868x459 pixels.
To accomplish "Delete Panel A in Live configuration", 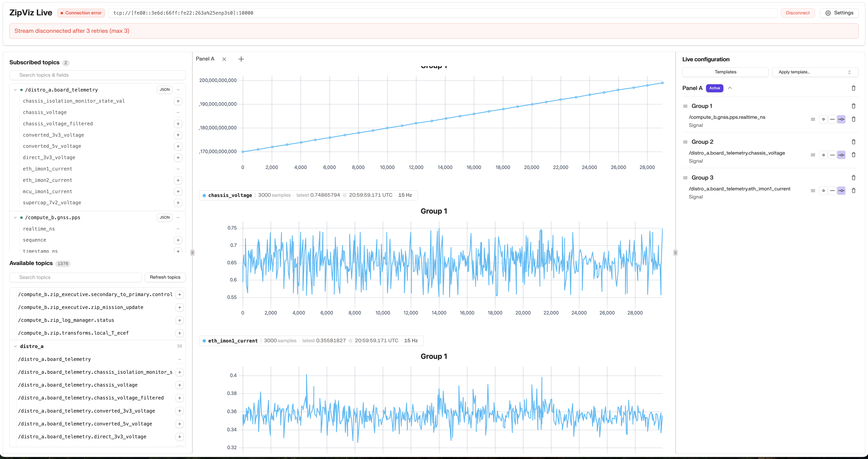I will [x=853, y=88].
